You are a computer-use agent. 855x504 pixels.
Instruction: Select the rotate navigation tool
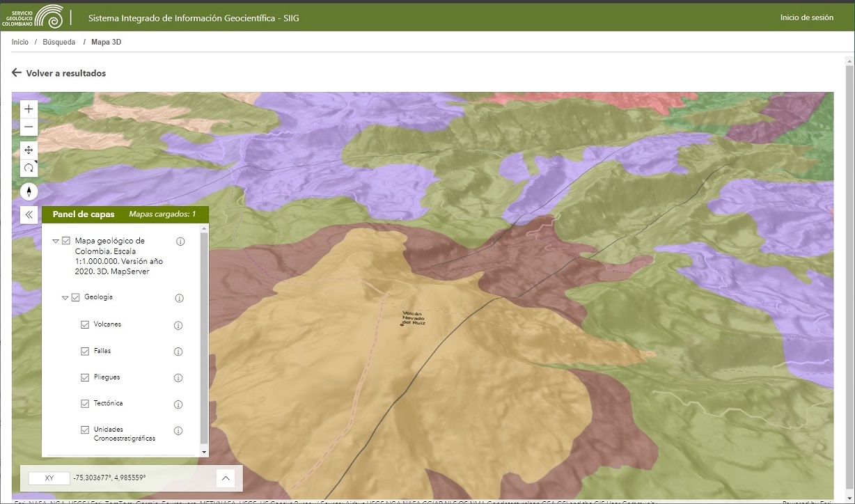click(29, 167)
